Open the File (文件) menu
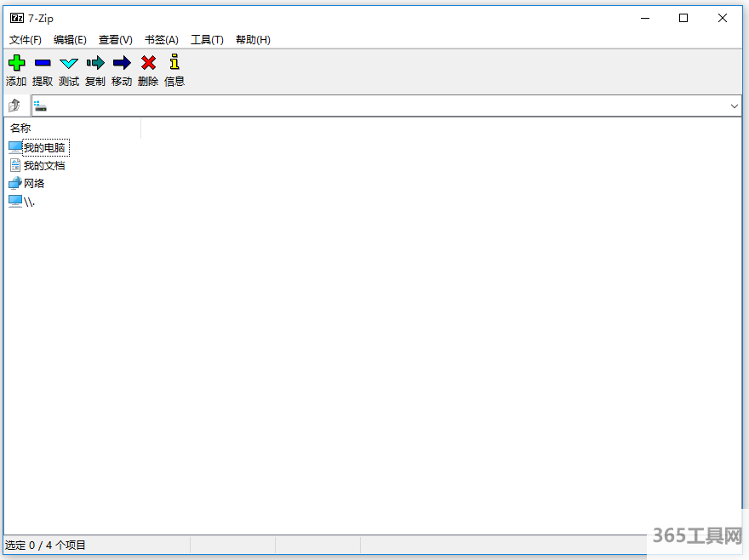Viewport: 749px width, 560px height. (x=26, y=40)
